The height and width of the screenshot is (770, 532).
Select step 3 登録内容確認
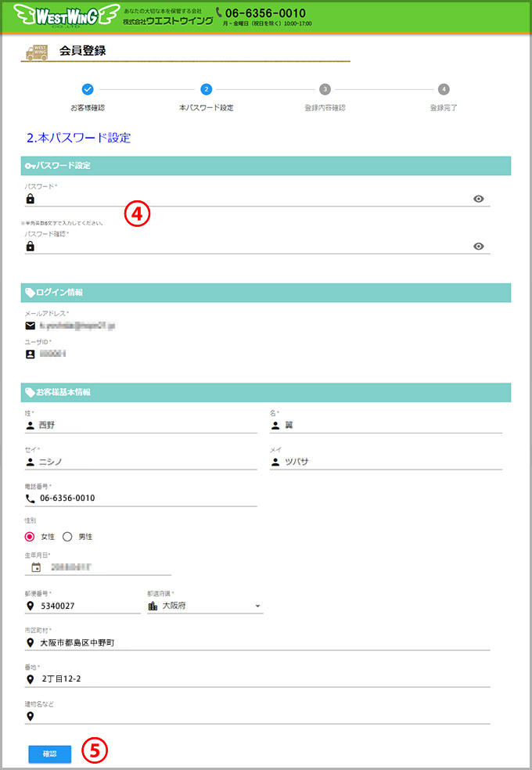(x=325, y=89)
